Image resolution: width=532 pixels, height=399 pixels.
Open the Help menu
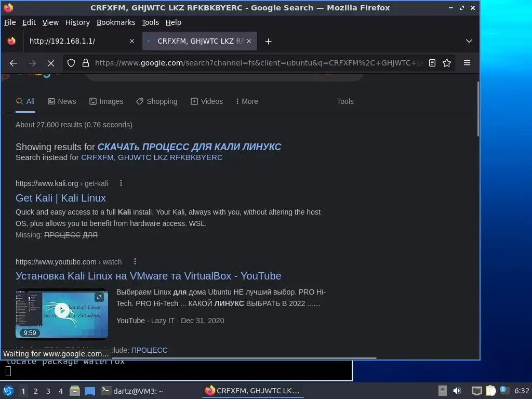[x=173, y=22]
